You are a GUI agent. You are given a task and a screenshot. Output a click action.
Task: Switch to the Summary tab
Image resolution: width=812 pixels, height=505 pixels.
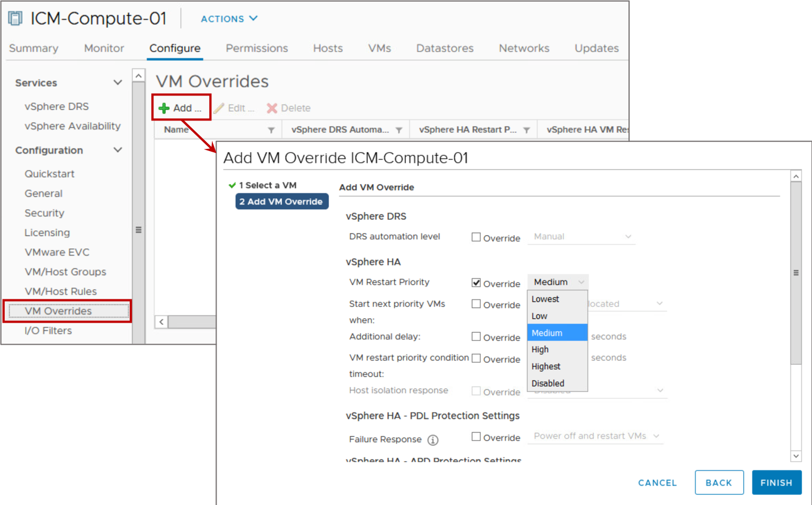[x=34, y=48]
